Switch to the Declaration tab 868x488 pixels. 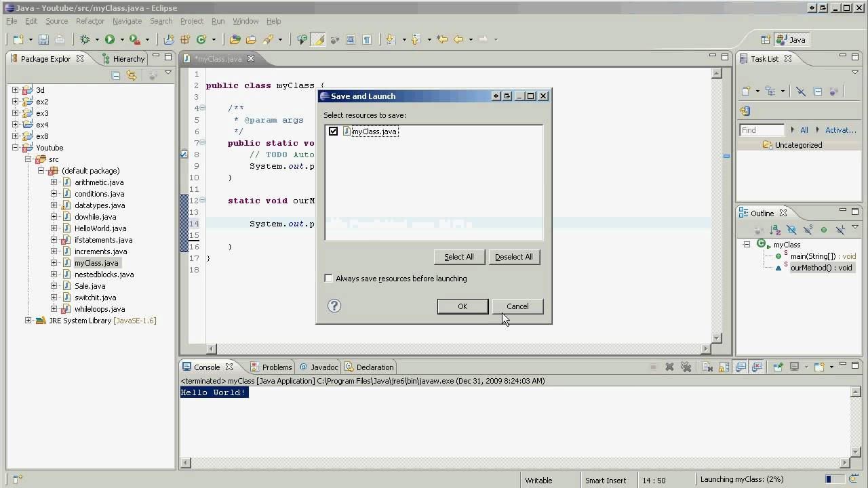pos(369,367)
